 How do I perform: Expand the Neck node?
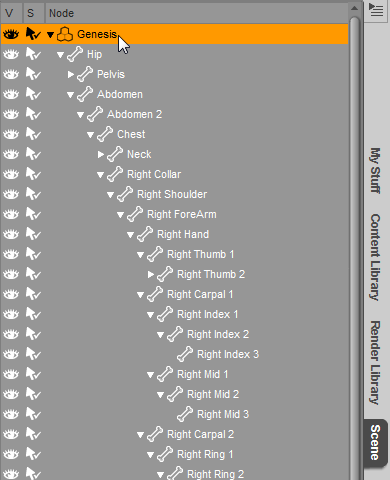[100, 154]
